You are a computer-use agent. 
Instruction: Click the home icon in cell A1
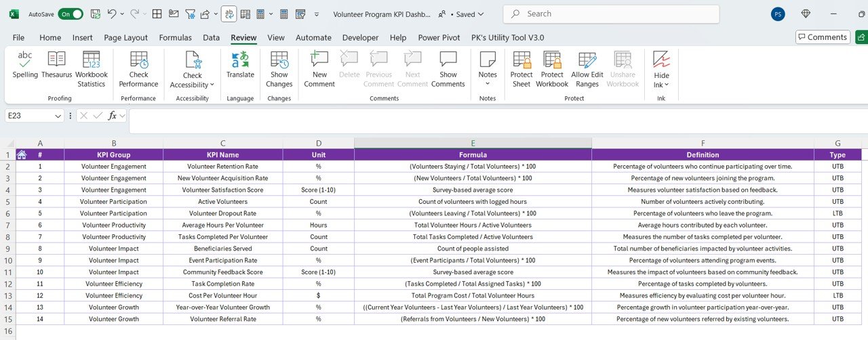pos(21,154)
